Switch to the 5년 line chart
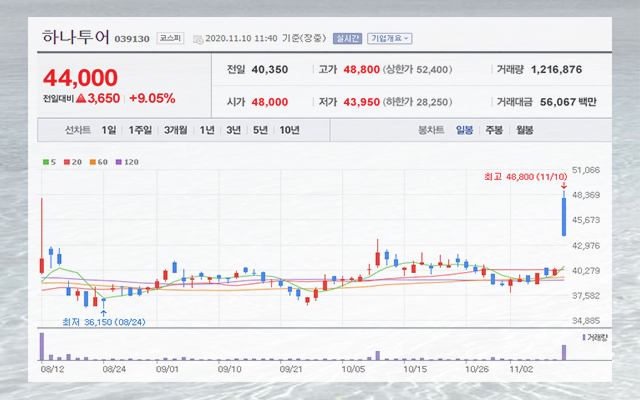 coord(260,130)
